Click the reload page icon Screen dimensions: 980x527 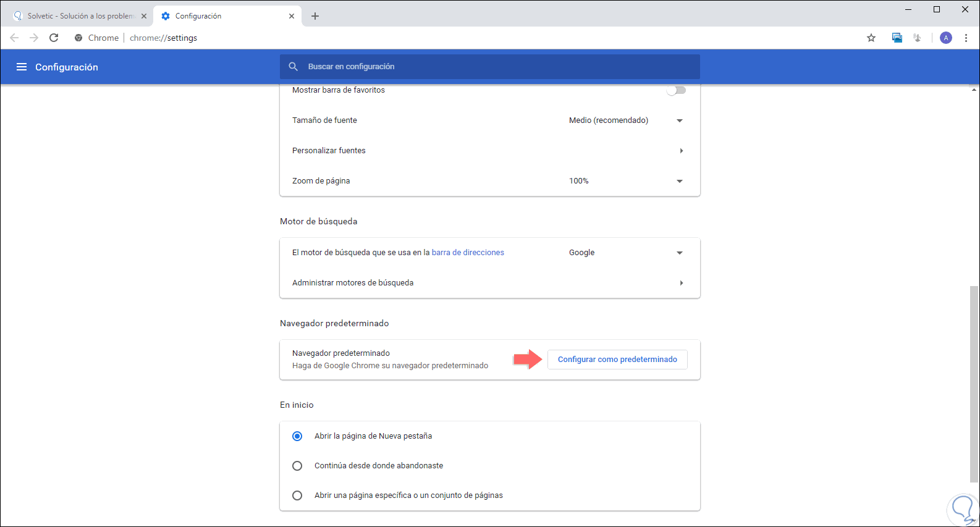coord(54,38)
